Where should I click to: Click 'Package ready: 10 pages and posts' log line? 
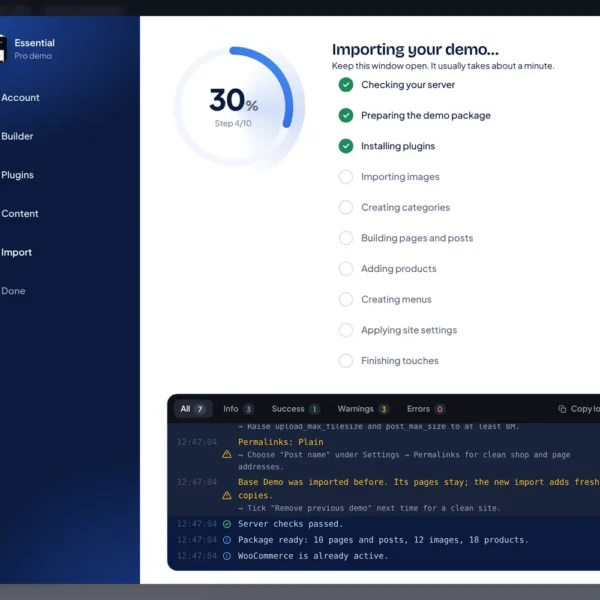point(383,540)
